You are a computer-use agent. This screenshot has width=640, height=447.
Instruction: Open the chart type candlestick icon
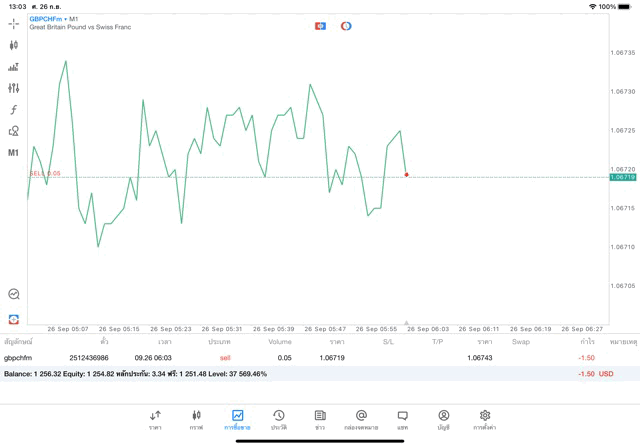[x=13, y=45]
